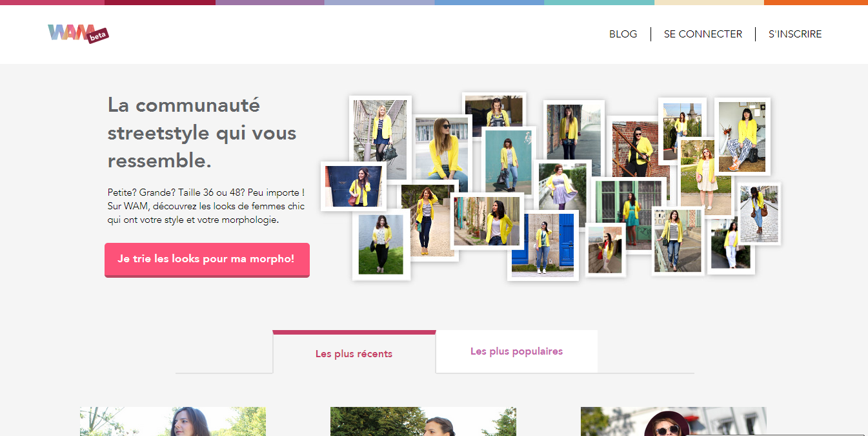Open photo of seated woman in patterned trousers

(x=742, y=137)
